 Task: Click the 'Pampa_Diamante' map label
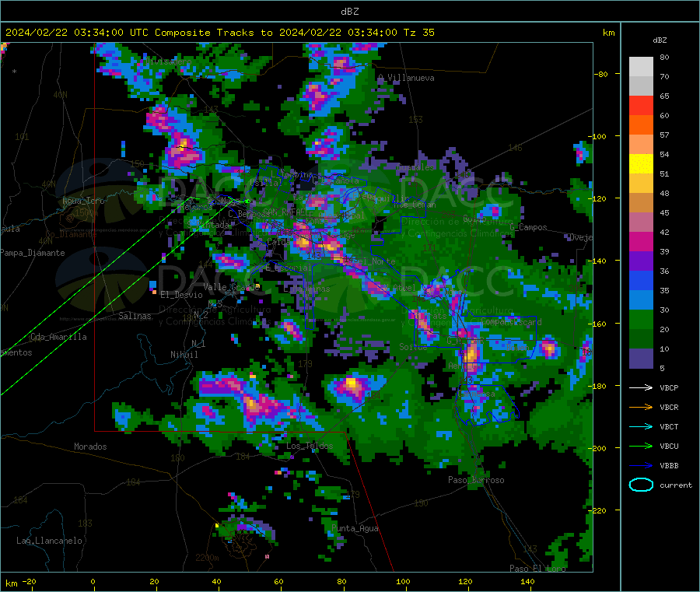pyautogui.click(x=32, y=253)
